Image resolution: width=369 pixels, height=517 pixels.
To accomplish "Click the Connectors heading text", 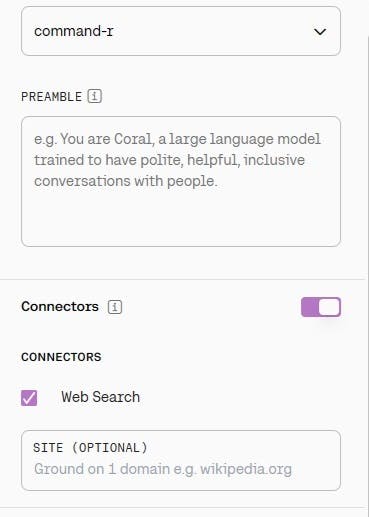I will coord(60,307).
